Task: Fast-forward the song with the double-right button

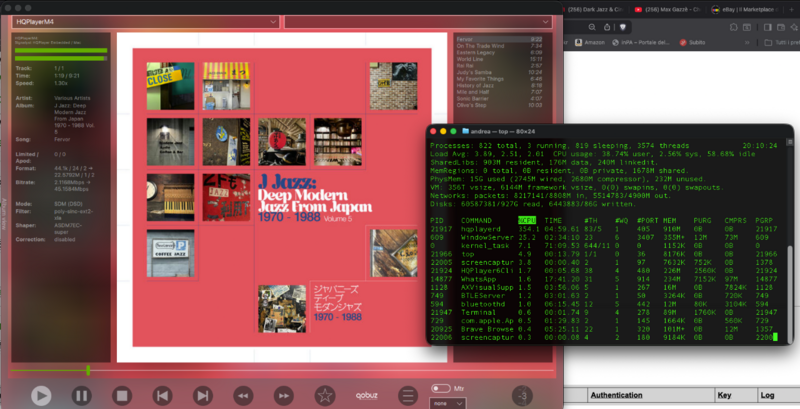Action: tap(284, 395)
